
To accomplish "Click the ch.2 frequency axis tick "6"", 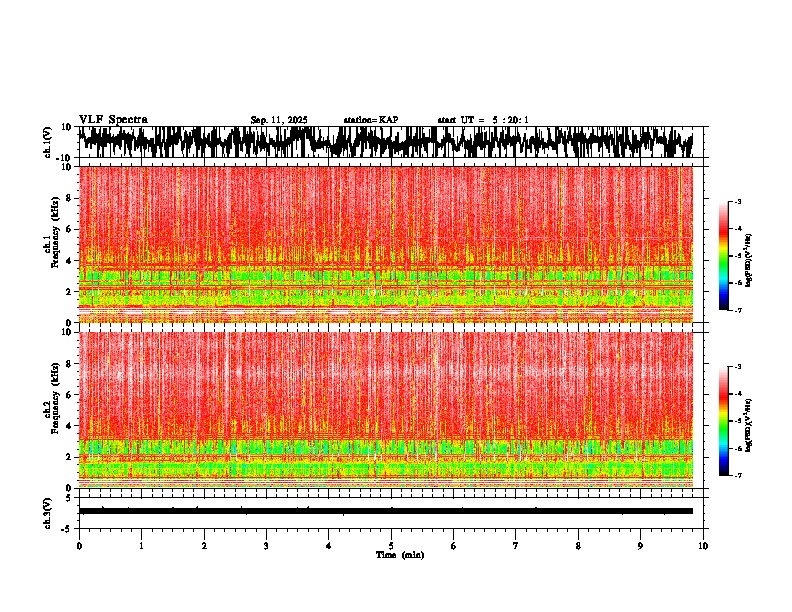I will click(69, 395).
